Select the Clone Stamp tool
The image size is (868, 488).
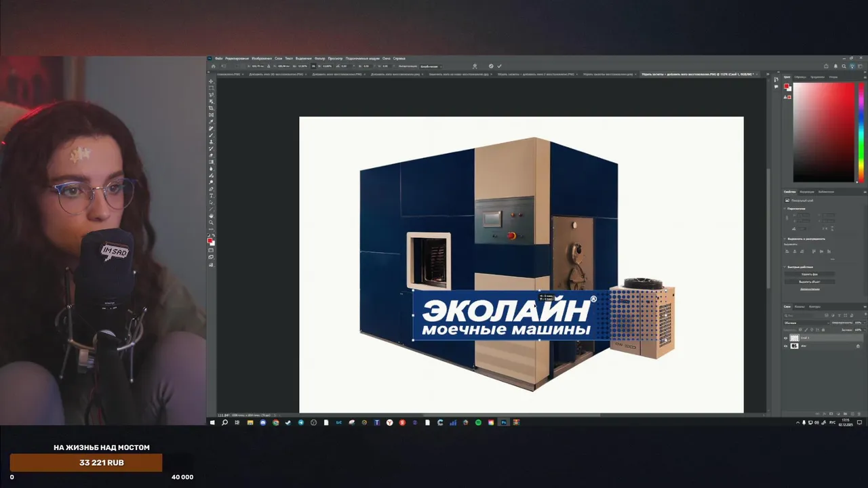point(211,142)
